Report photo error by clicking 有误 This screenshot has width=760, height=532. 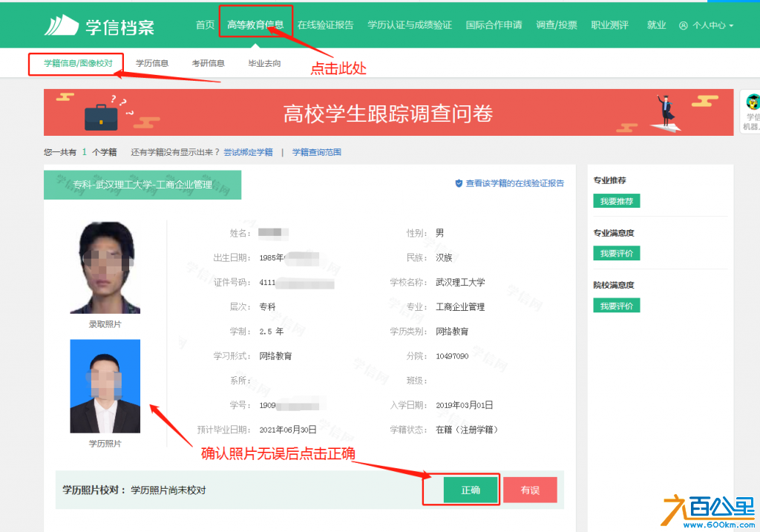coord(530,490)
